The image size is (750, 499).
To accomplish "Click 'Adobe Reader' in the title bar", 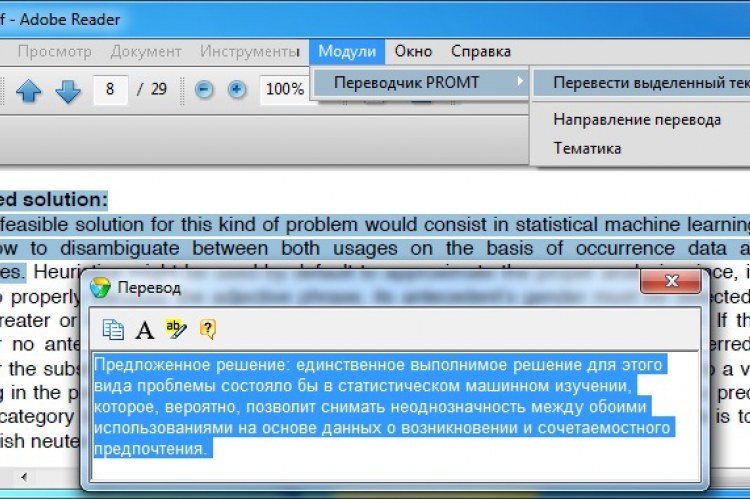I will (x=70, y=20).
